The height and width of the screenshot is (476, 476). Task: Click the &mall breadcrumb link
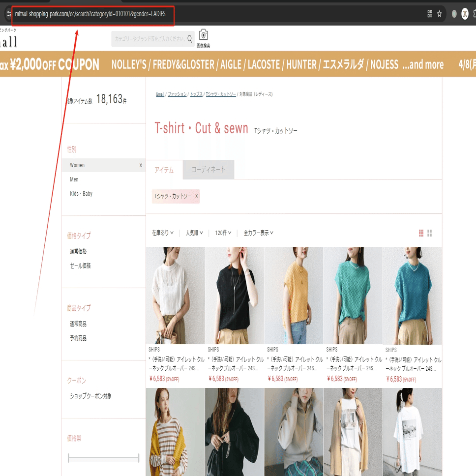[160, 94]
